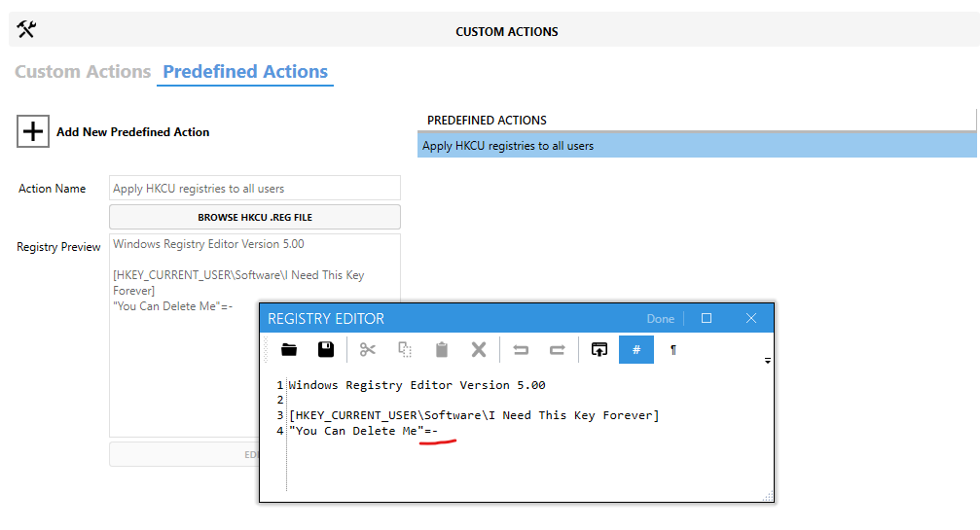Save the registry file with floppy icon
980x530 pixels.
pyautogui.click(x=326, y=349)
